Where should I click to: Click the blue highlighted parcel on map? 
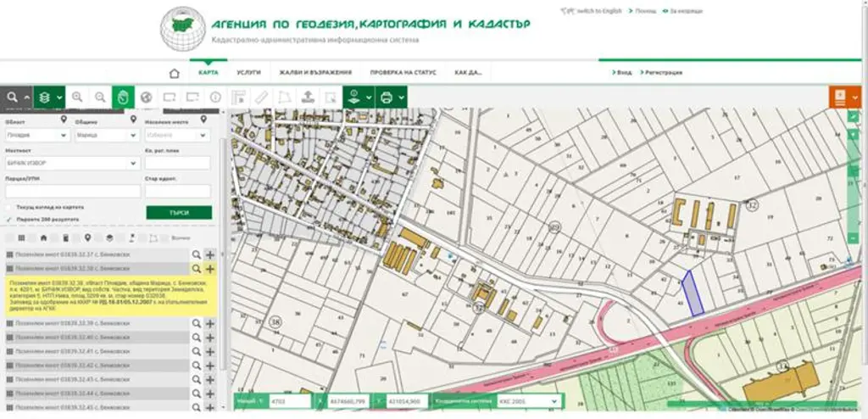(x=692, y=295)
